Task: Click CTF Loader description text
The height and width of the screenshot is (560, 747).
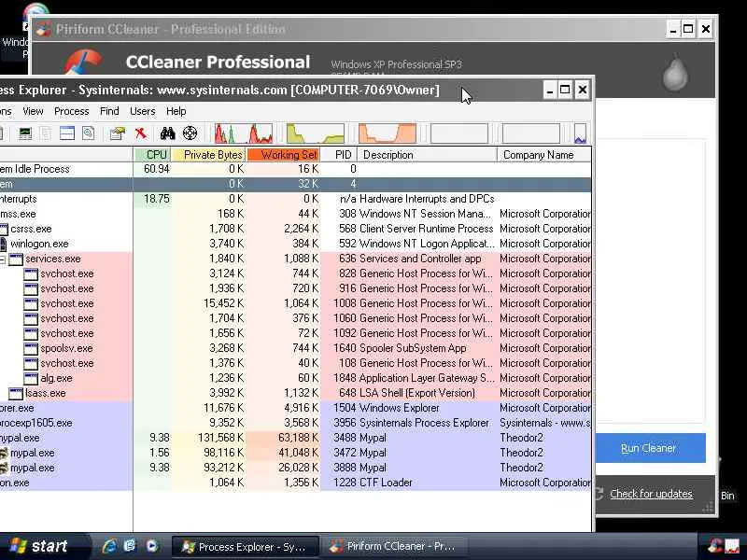Action: point(386,483)
